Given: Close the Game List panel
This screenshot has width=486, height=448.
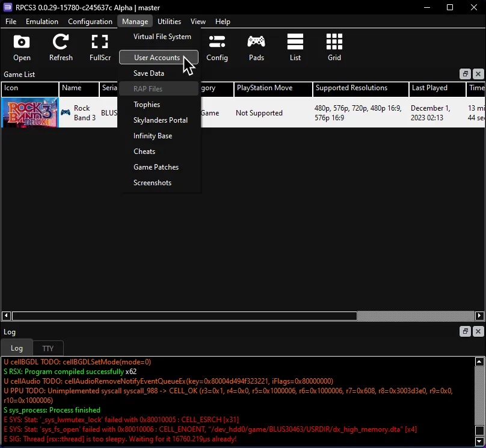Looking at the screenshot, I should point(477,73).
